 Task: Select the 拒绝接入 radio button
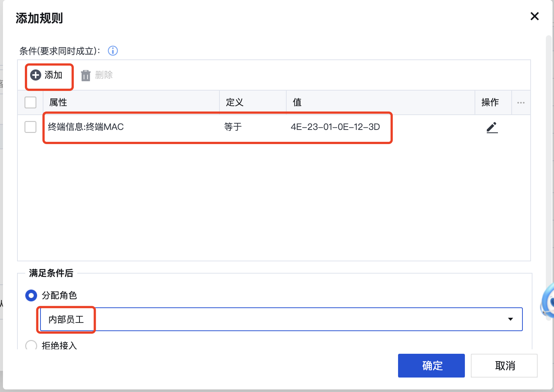(31, 345)
